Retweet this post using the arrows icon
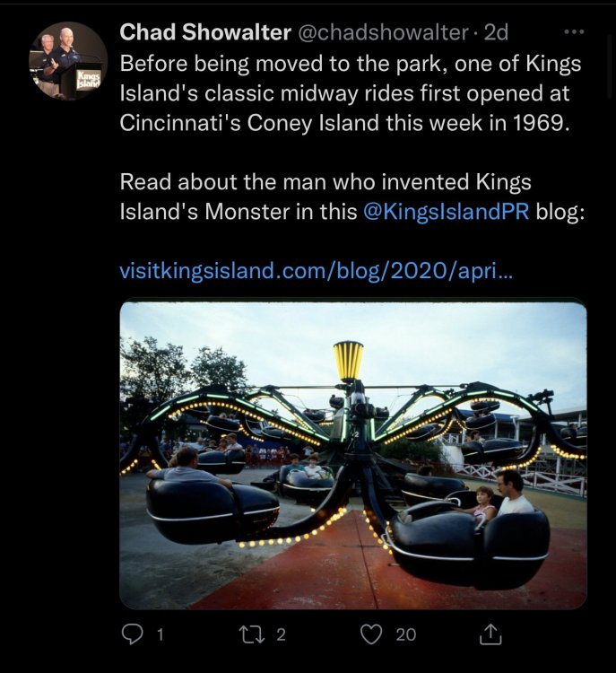Image resolution: width=616 pixels, height=673 pixels. [x=251, y=634]
